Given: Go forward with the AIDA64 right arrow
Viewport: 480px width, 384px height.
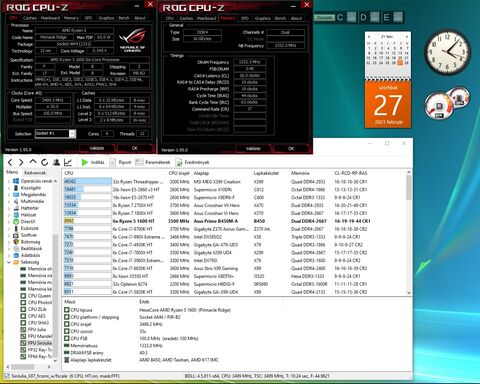Looking at the screenshot, I should (x=21, y=162).
